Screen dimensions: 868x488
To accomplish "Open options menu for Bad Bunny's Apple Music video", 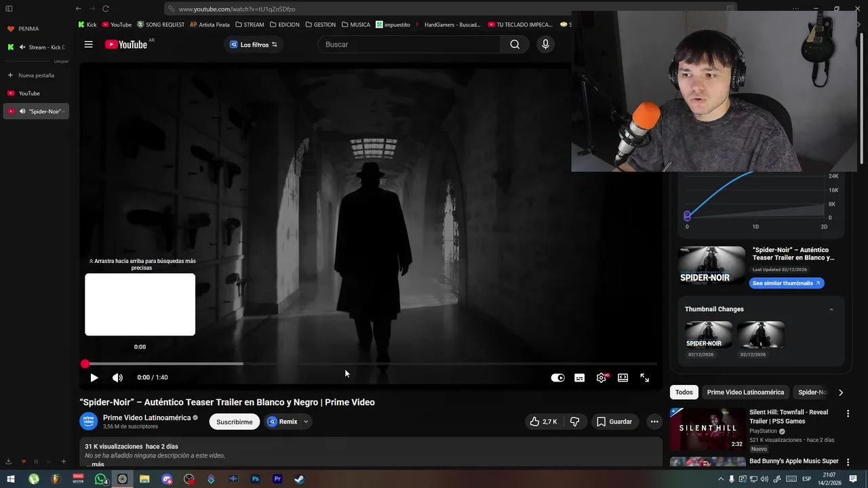I will click(848, 462).
